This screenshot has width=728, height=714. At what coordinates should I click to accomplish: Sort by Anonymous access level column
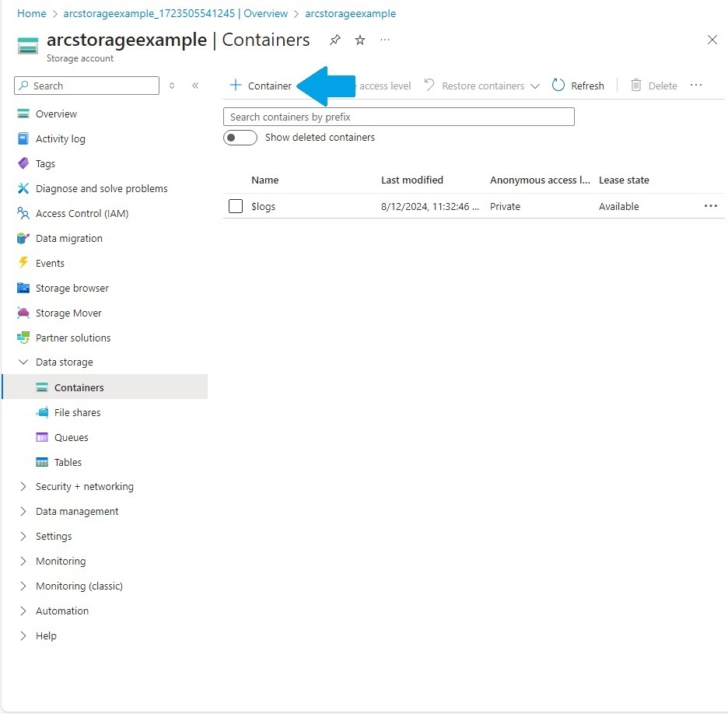click(540, 180)
